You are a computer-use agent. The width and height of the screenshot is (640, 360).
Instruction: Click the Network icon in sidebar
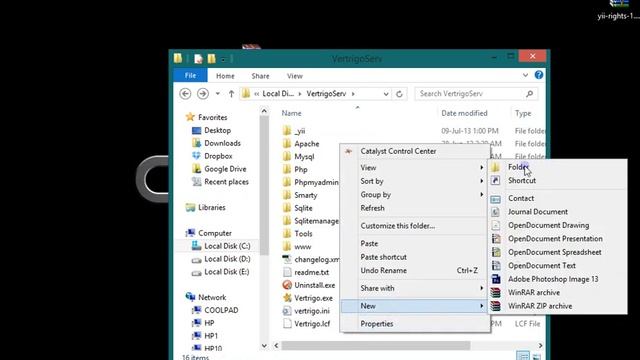pos(190,297)
